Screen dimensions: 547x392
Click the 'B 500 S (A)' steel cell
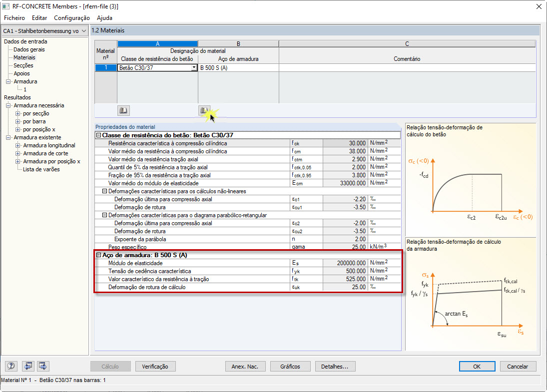(238, 67)
